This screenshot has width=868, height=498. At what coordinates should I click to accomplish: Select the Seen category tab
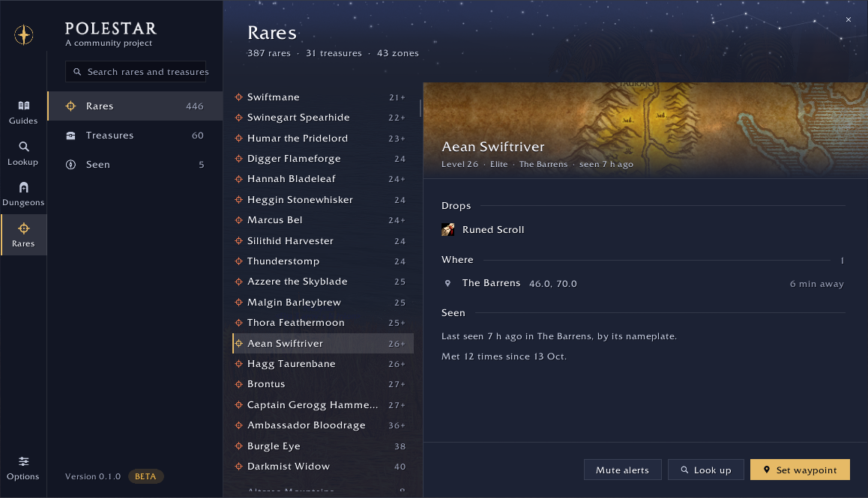(135, 164)
